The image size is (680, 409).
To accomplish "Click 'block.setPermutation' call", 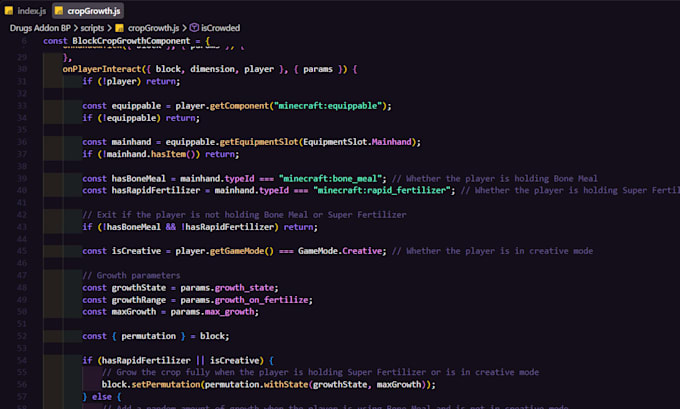I will 150,385.
